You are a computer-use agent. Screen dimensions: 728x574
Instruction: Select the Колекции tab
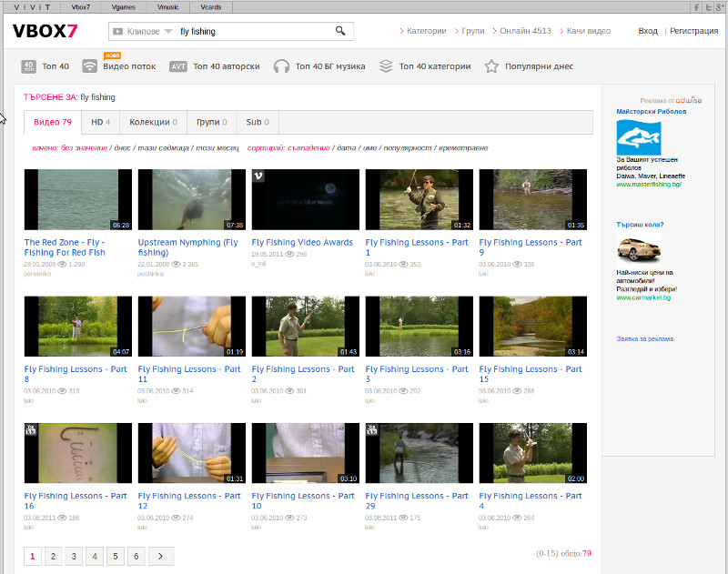[153, 122]
